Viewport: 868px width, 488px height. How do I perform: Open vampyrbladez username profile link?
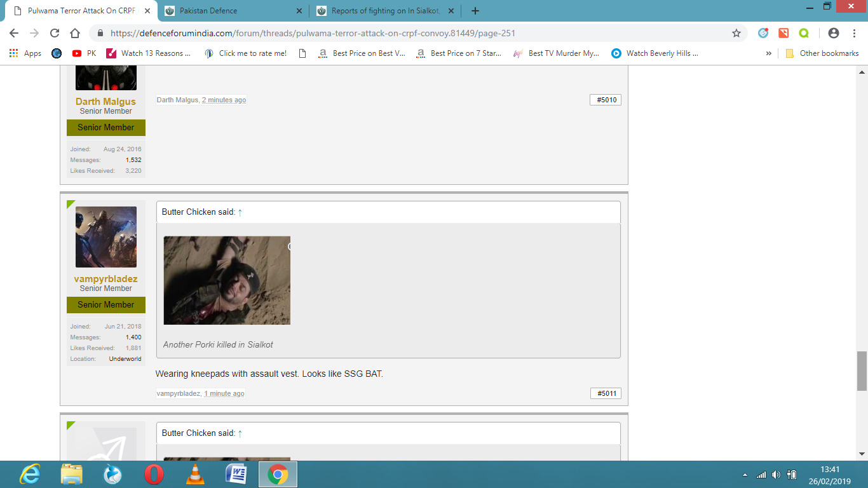[105, 278]
